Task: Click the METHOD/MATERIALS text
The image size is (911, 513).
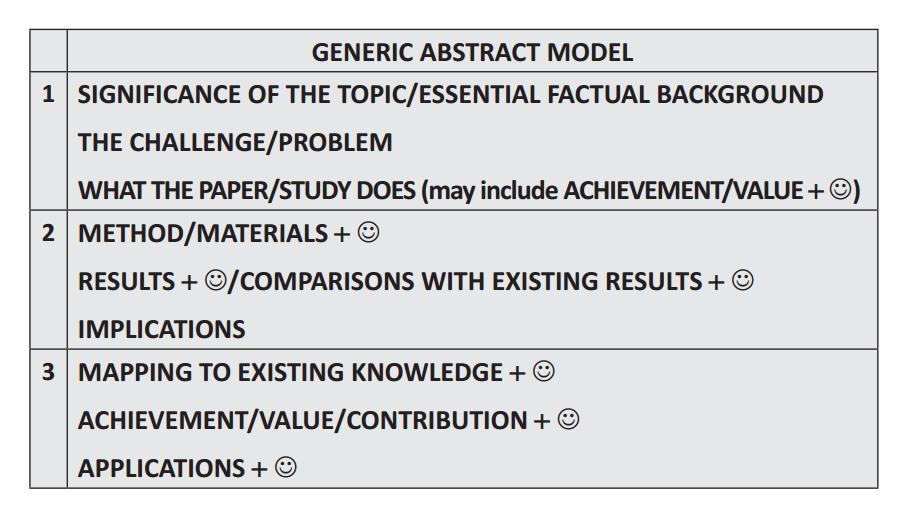Action: click(x=203, y=234)
